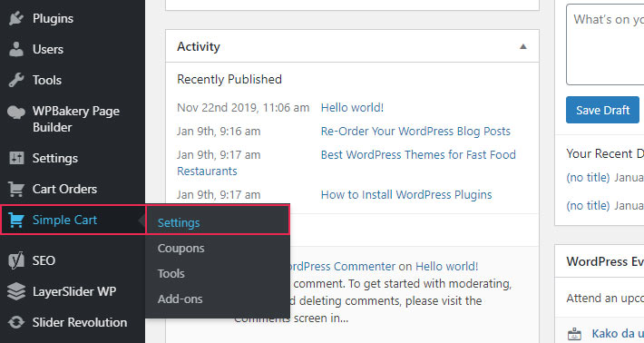Click the Activity panel heading
This screenshot has width=644, height=343.
pos(199,46)
